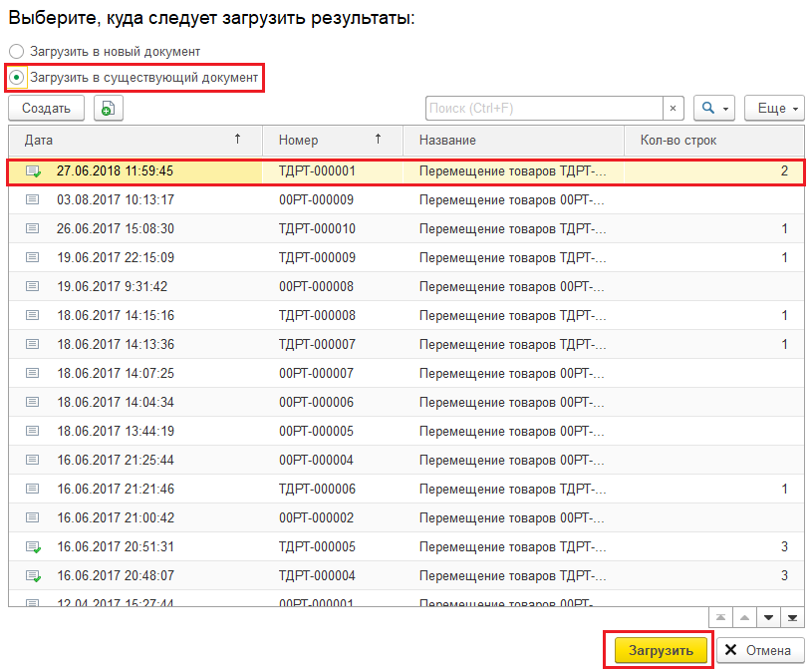This screenshot has height=670, width=812.
Task: Select number cell ТДРТ-000009
Action: [317, 257]
